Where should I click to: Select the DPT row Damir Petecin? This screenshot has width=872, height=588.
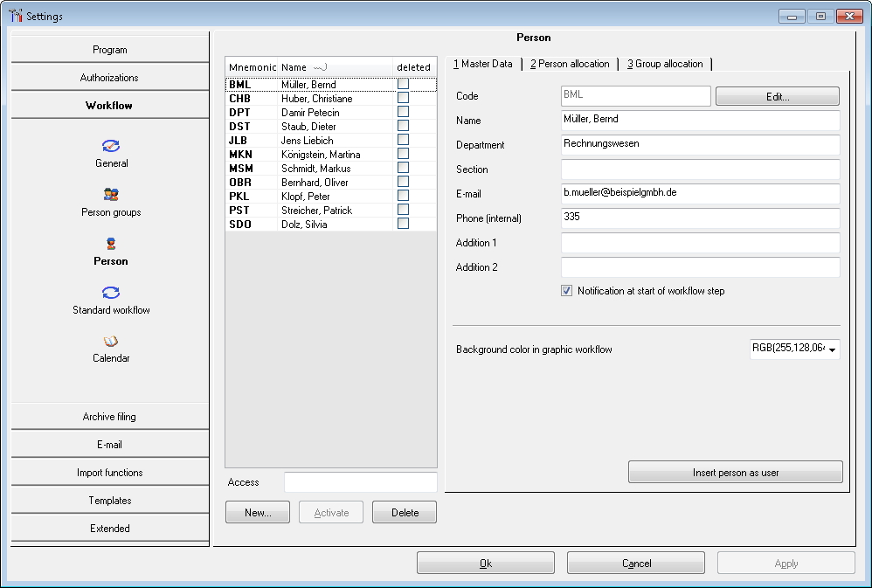331,112
